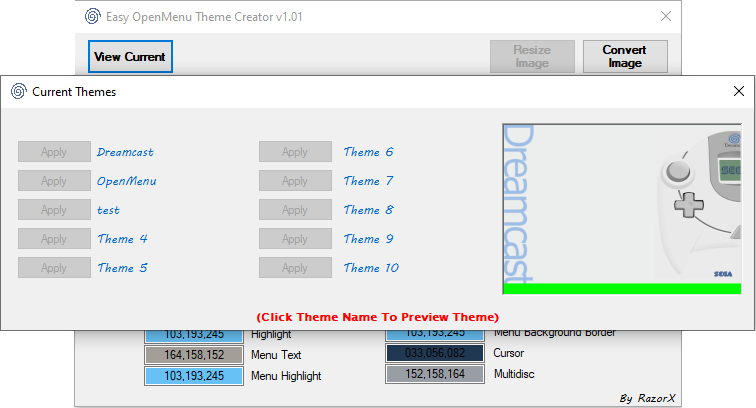Image resolution: width=756 pixels, height=408 pixels.
Task: Open the Cursor color swatch 033,056,082
Action: (435, 353)
